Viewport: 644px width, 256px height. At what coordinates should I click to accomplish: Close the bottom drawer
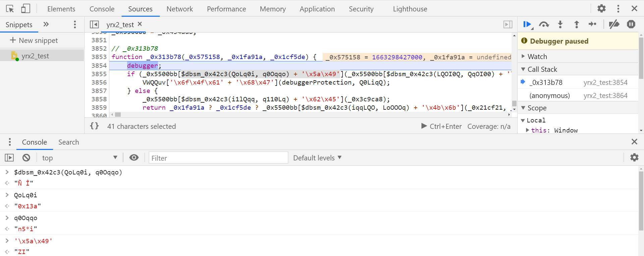[x=634, y=142]
